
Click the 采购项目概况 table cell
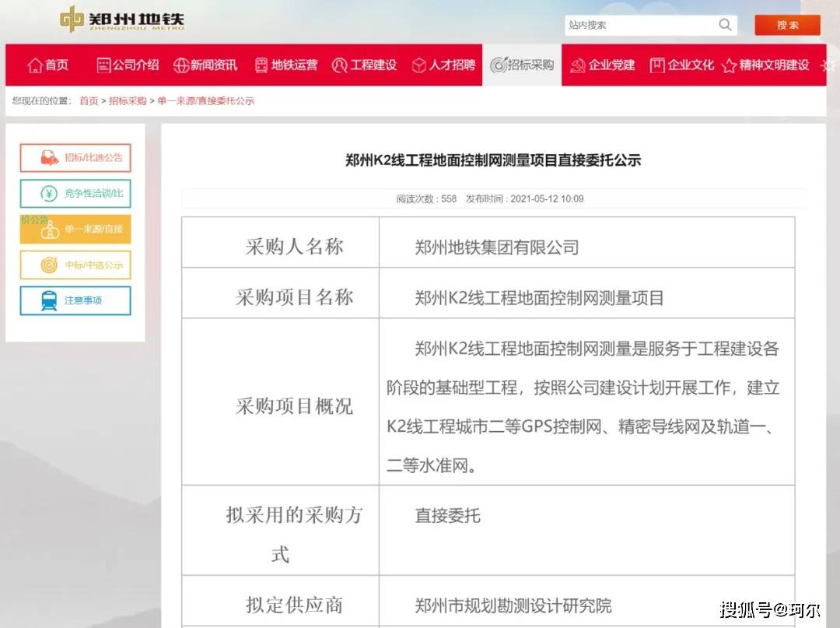point(280,402)
